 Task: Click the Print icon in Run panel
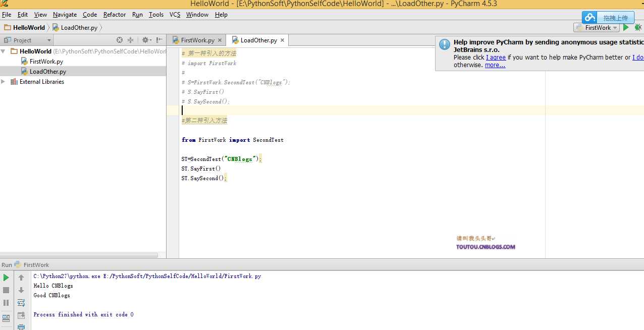point(21,327)
